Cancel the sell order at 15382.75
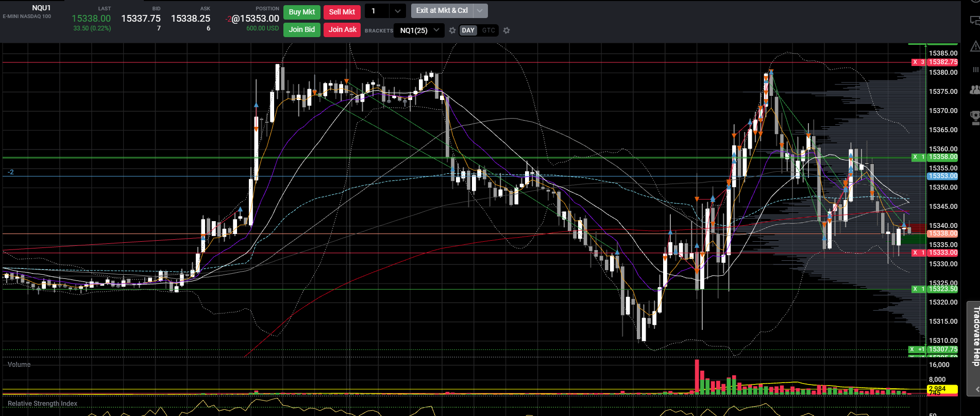The height and width of the screenshot is (416, 980). pyautogui.click(x=915, y=62)
